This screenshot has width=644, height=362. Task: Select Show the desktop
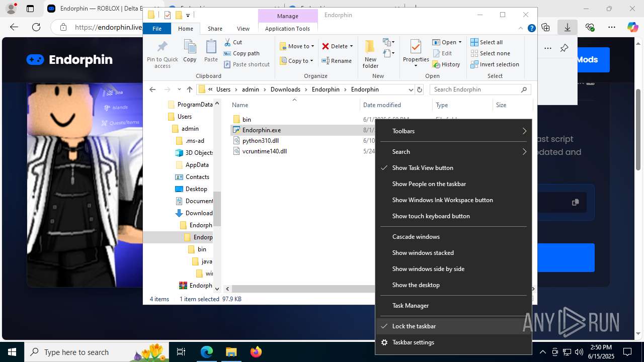click(x=453, y=285)
